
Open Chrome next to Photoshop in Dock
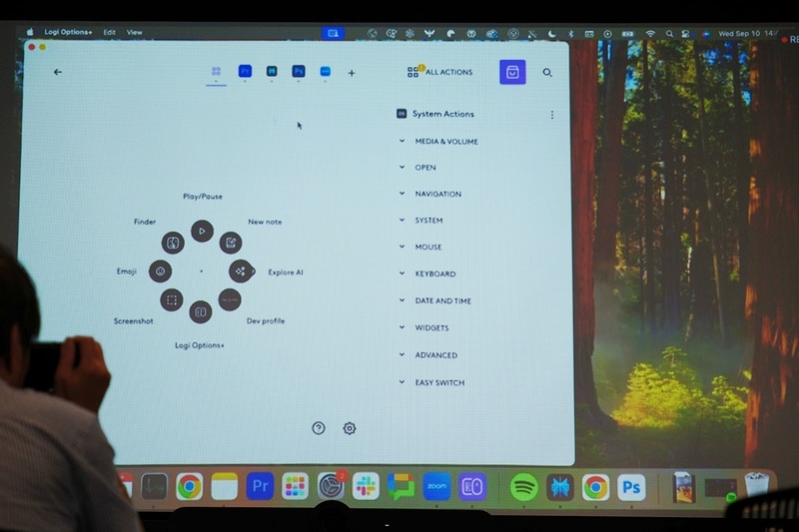click(x=595, y=488)
